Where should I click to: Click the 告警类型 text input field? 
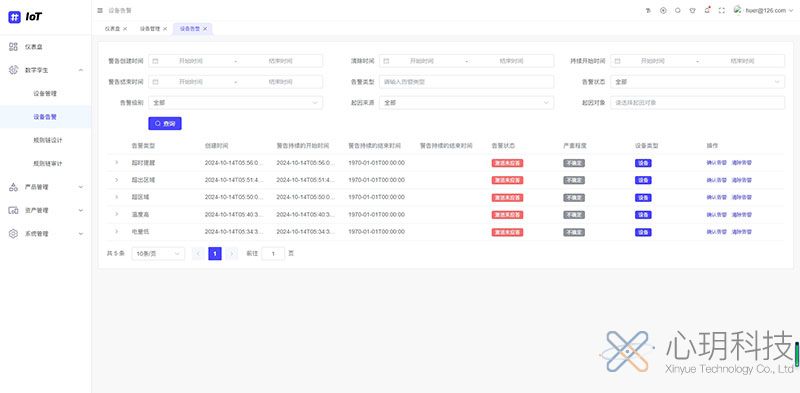pyautogui.click(x=466, y=82)
